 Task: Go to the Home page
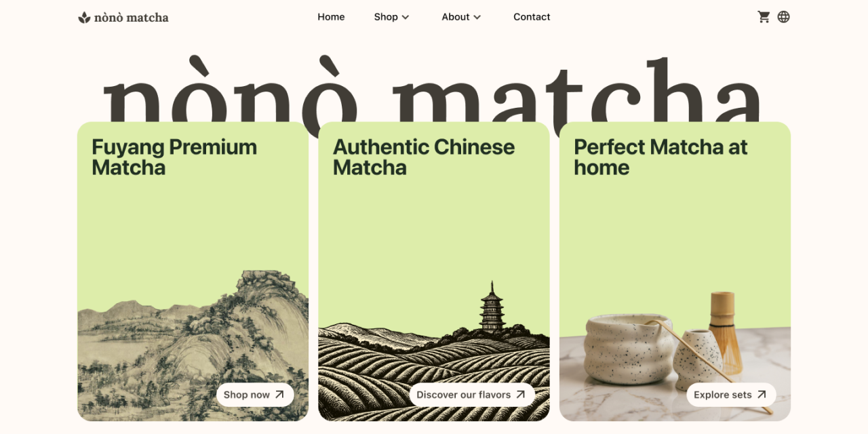click(x=331, y=17)
